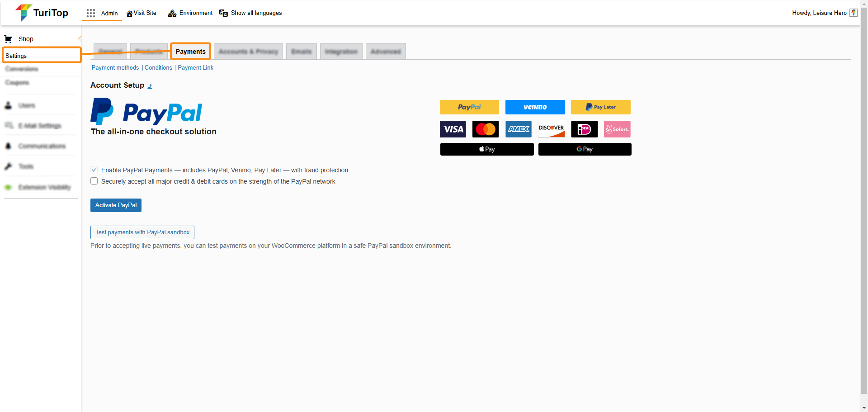Open the Payment Link sub-link

(x=195, y=68)
